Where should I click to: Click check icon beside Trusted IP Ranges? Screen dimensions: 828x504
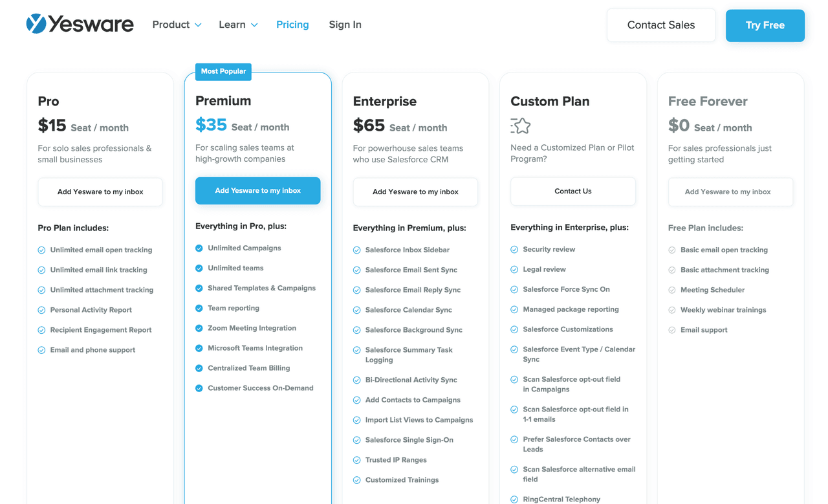[357, 461]
